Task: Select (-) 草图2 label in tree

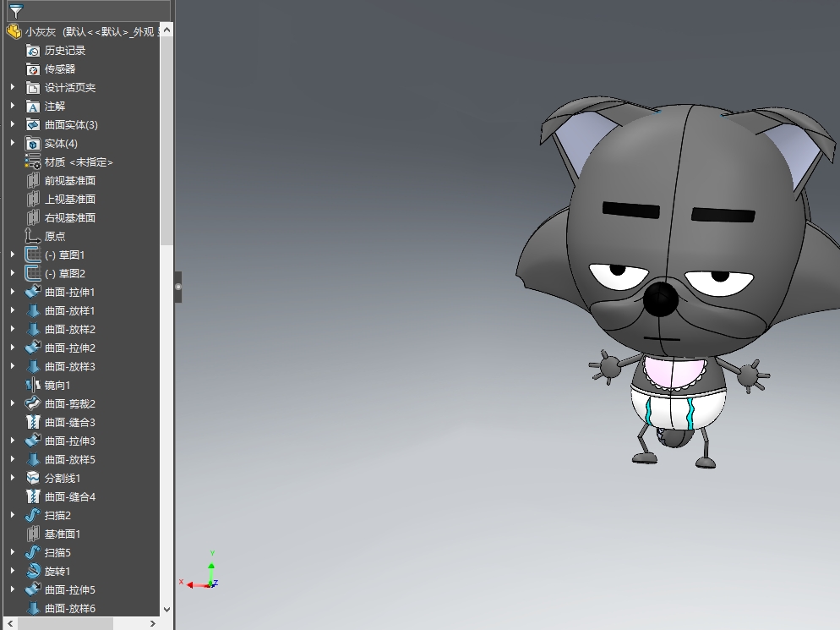Action: point(65,274)
